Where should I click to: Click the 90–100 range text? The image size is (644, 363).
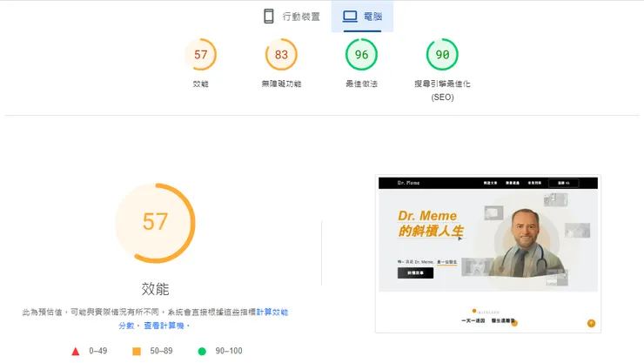point(229,351)
